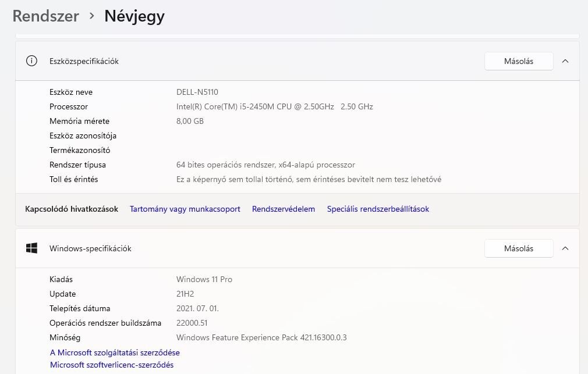Screen dimensions: 588x374
Task: Click the info icon beside Eszközspecifikációk
Action: pos(32,61)
